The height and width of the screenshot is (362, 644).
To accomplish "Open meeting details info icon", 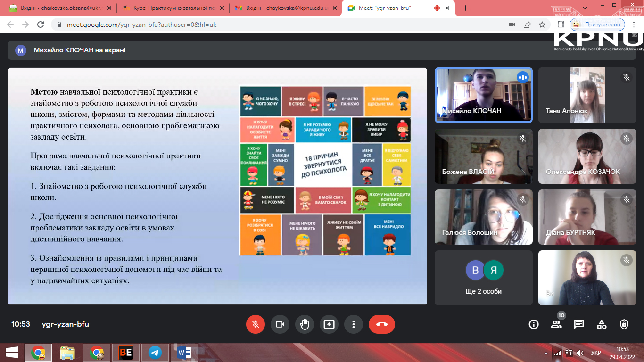I will click(534, 324).
